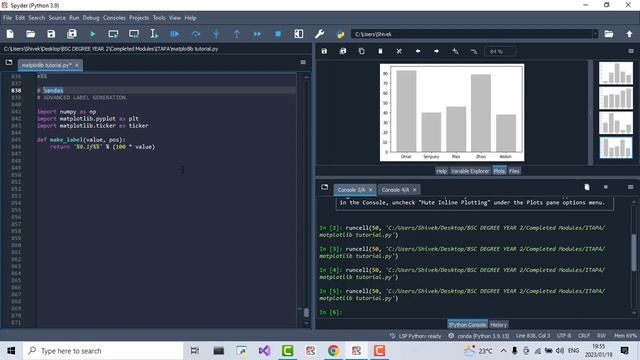Select second plot thumbnail in sidebar

616,98
